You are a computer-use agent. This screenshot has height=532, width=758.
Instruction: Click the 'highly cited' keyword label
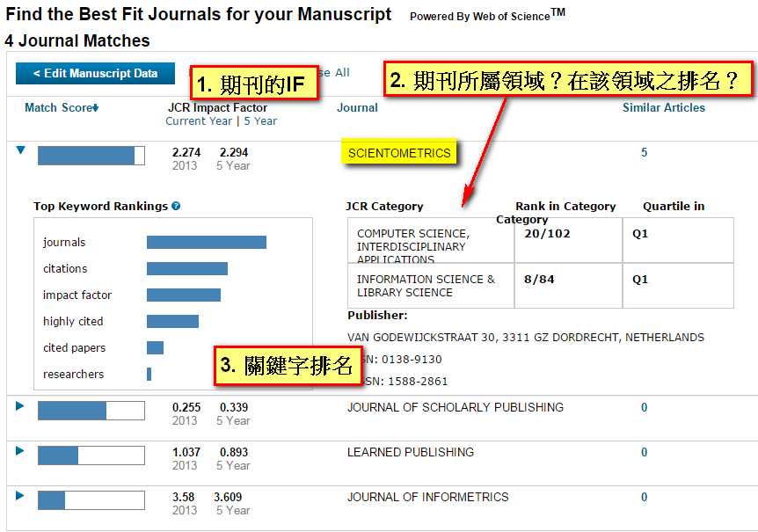[73, 321]
